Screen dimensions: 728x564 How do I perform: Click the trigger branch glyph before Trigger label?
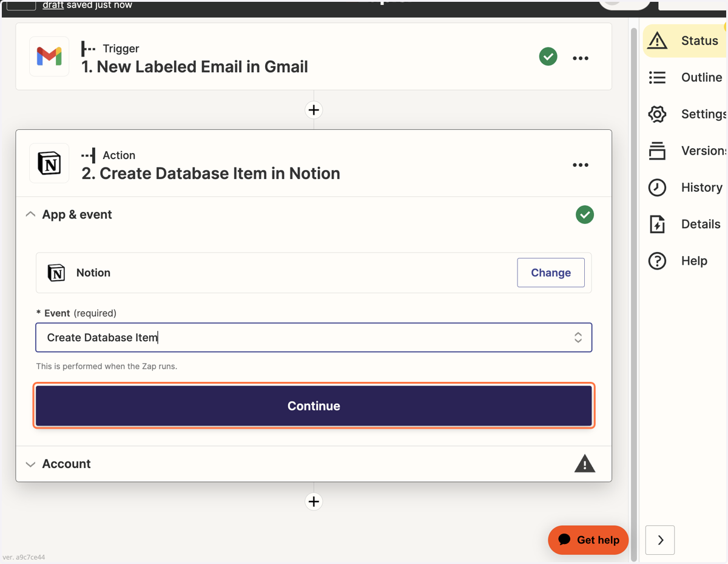tap(89, 49)
